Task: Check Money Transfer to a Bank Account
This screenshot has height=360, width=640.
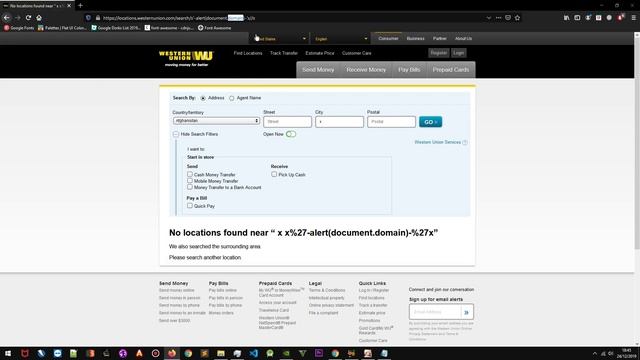Action: 190,187
